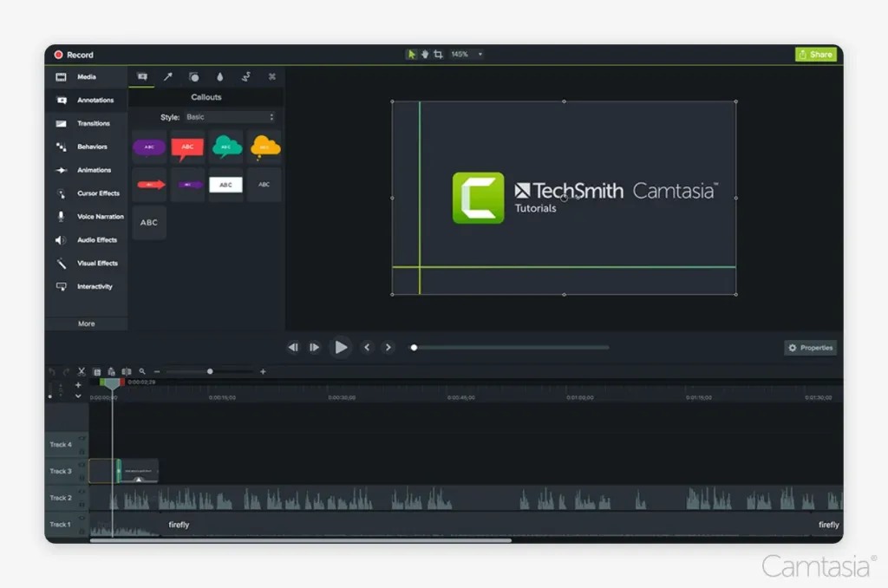
Task: Open Cursor Effects in sidebar
Action: 87,193
